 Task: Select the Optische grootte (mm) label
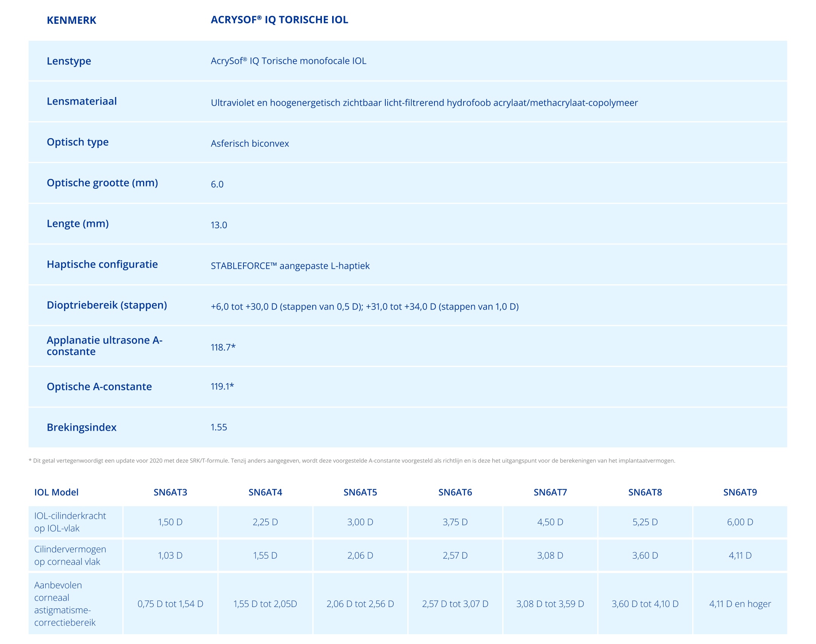click(x=102, y=183)
